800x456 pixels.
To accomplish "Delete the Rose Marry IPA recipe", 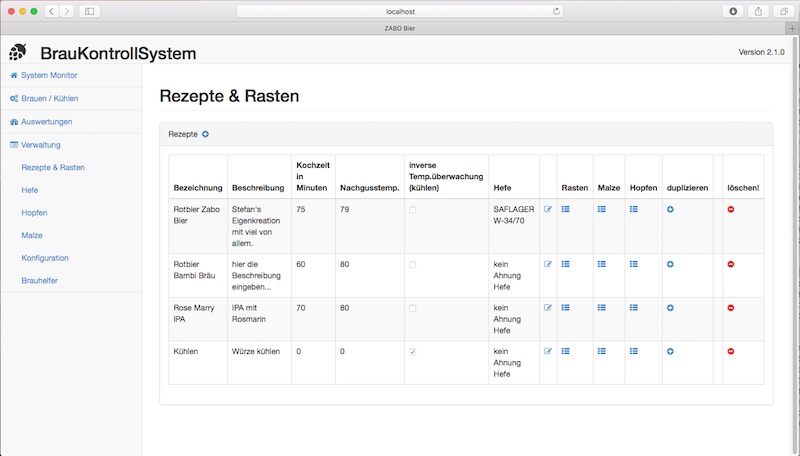I will click(x=731, y=308).
